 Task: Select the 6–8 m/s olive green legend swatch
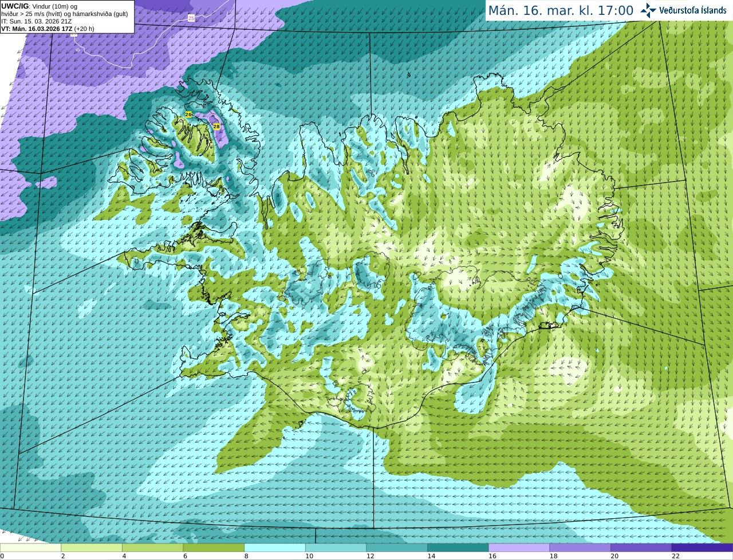[x=214, y=547]
